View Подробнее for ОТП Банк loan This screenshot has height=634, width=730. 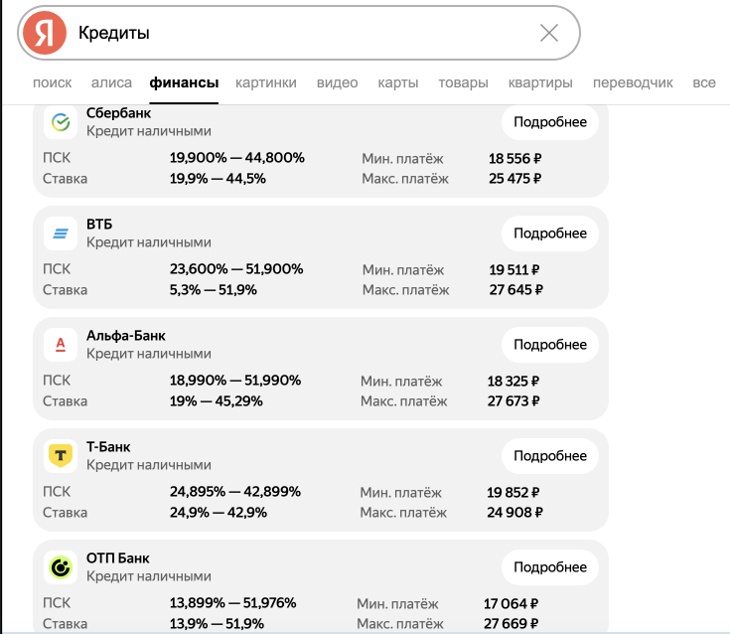click(550, 567)
